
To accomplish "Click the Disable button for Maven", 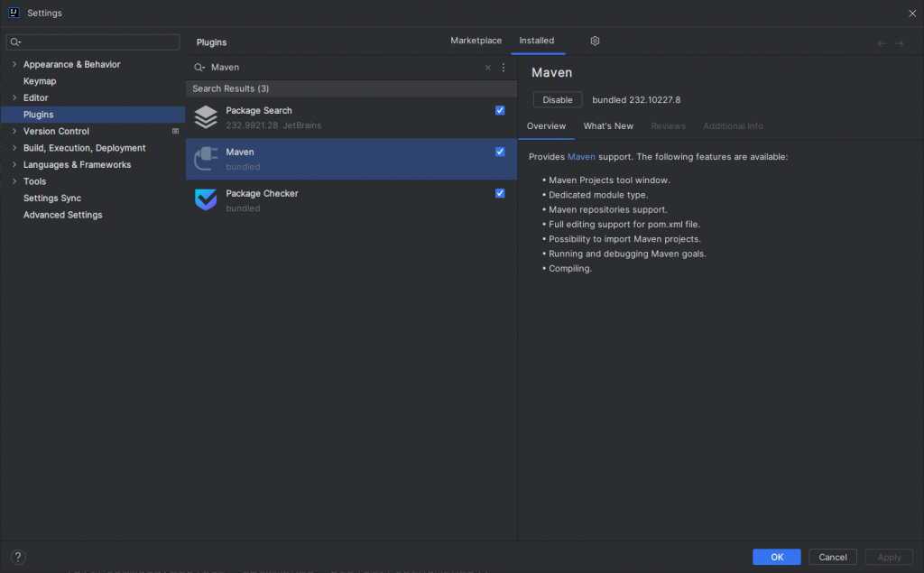I will coord(558,99).
